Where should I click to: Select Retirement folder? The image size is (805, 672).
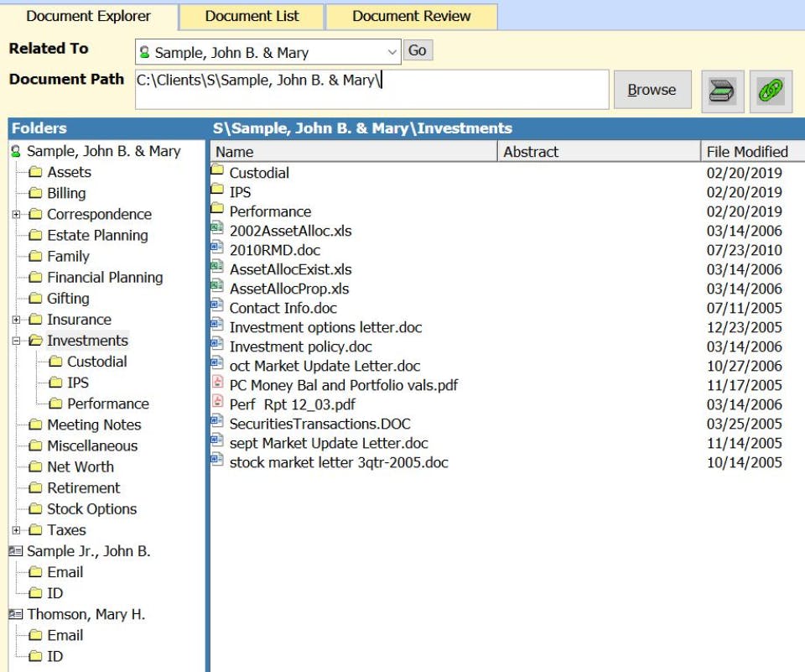click(x=84, y=488)
